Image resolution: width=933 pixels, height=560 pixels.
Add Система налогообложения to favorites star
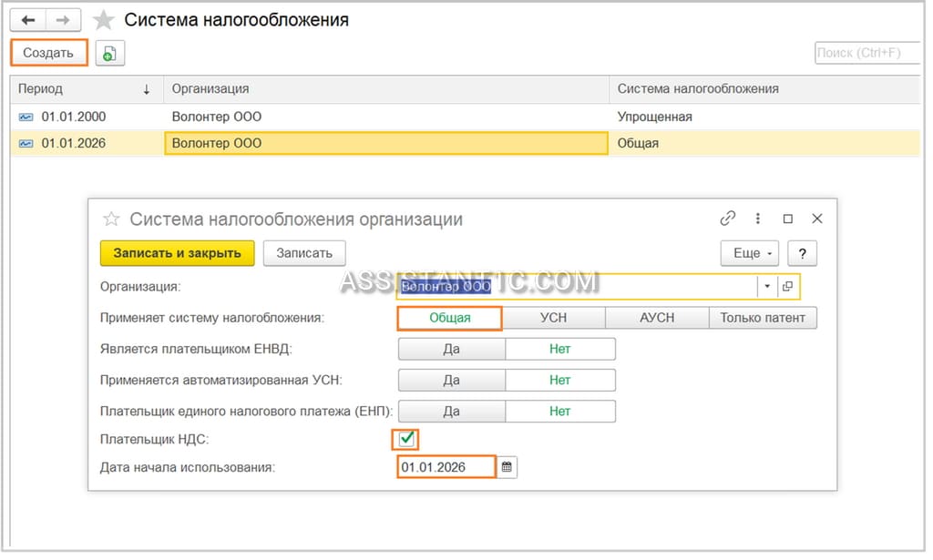(104, 20)
